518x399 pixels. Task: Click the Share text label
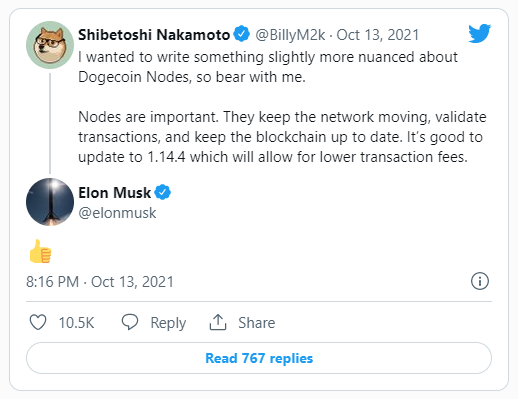tap(257, 323)
